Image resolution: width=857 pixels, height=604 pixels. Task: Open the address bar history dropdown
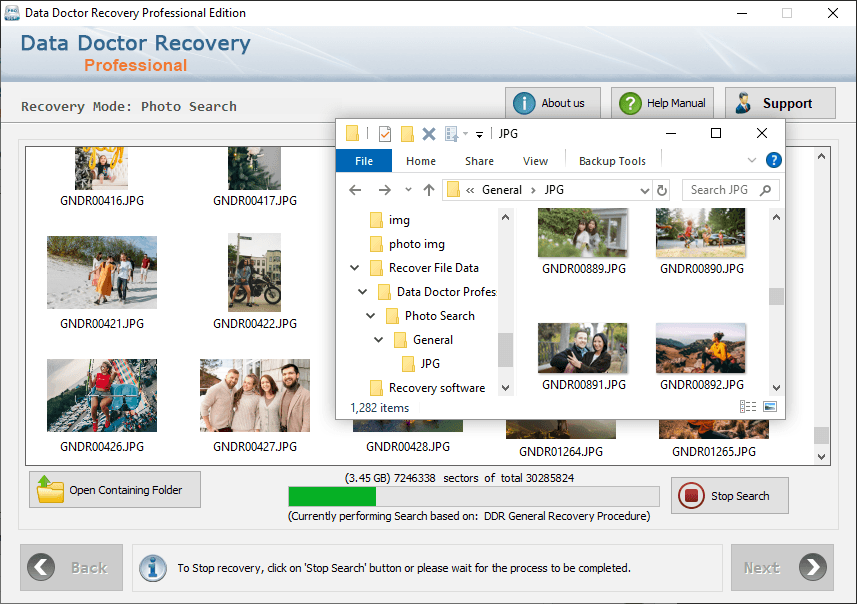[x=644, y=190]
